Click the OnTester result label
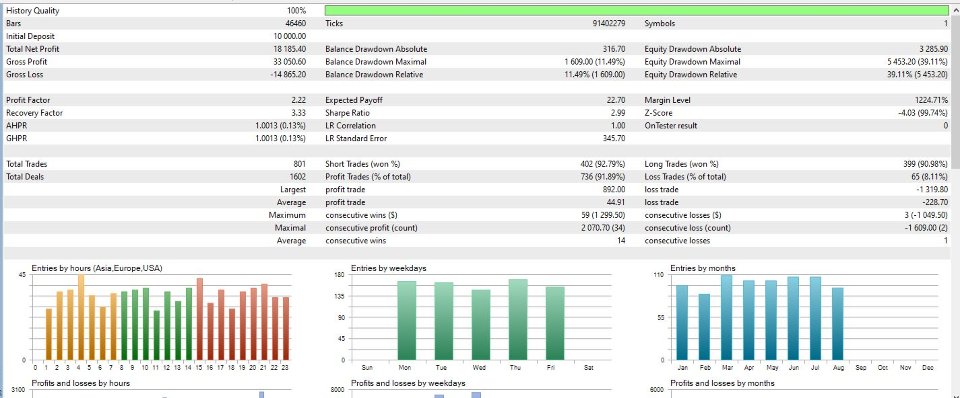 coord(670,126)
